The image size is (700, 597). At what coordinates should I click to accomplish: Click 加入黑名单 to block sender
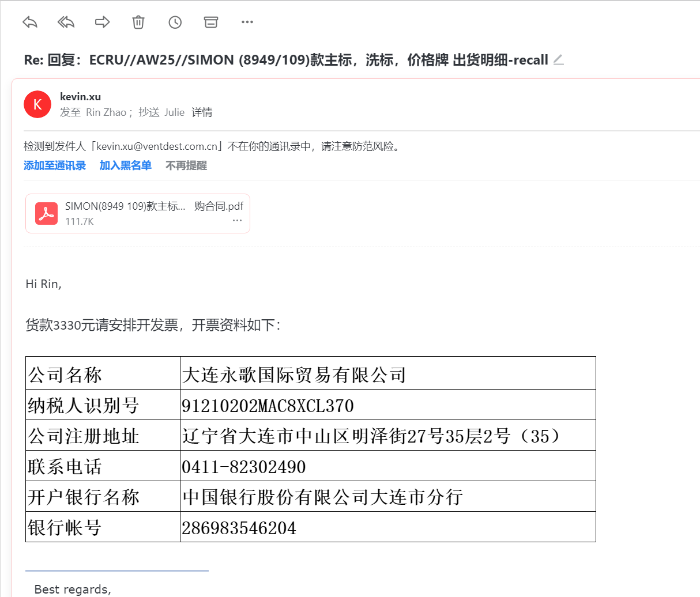coord(125,165)
